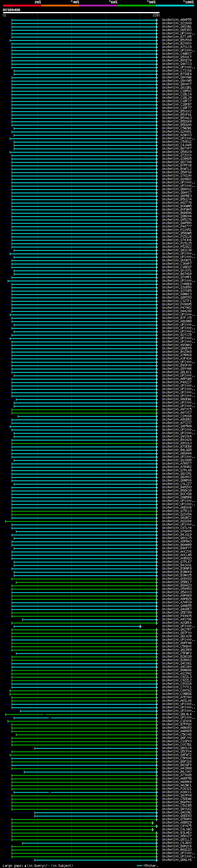Click the green ~80% identity legend segment

pos(137,6)
